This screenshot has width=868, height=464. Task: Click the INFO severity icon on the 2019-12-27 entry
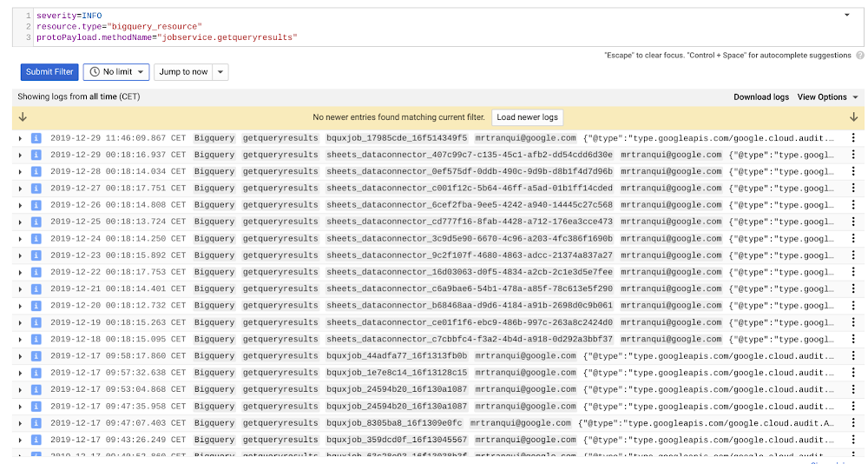36,189
